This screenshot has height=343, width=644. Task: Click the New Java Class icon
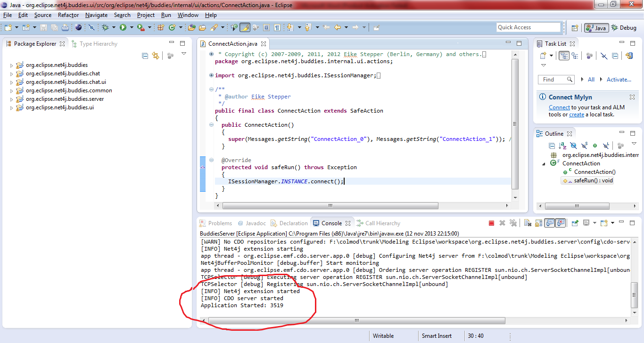172,27
